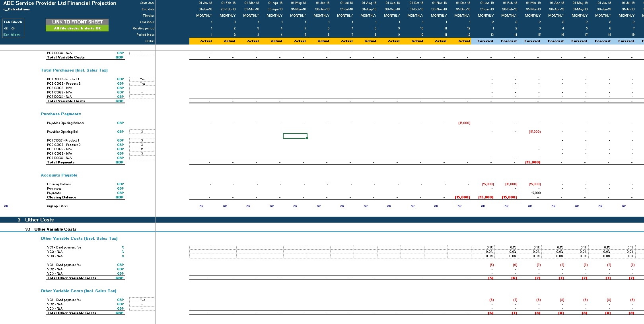The image size is (644, 324).
Task: Click the 'Alert' label in the Tab Check box
Action: pyautogui.click(x=15, y=35)
